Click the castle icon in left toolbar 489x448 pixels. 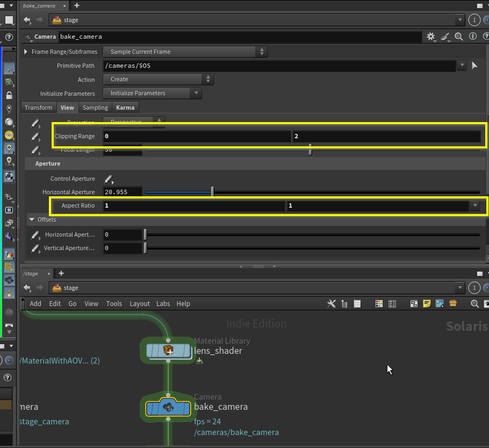[x=9, y=236]
